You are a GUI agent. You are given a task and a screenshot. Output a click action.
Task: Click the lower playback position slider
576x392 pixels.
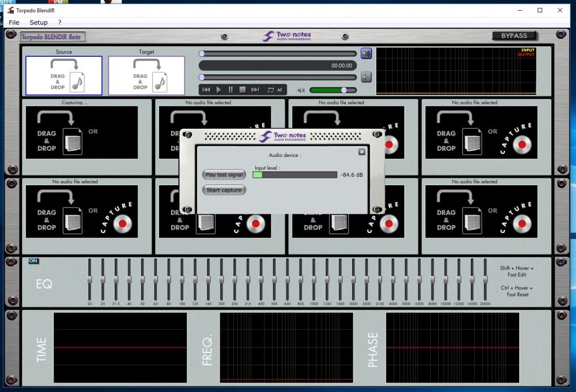click(x=278, y=77)
